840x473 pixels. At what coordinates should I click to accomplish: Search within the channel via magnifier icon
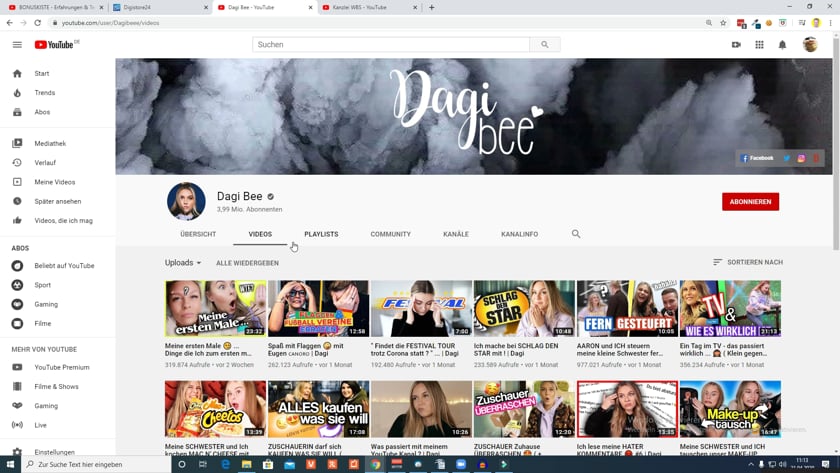pos(576,234)
